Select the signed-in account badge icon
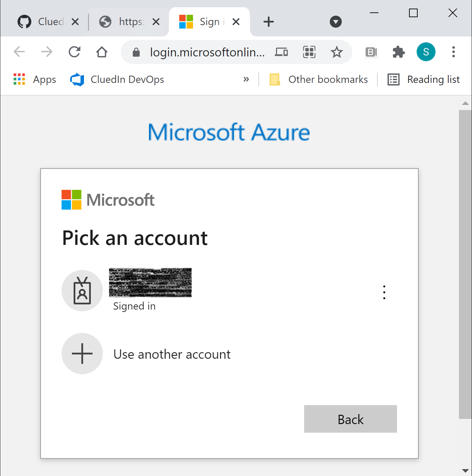The width and height of the screenshot is (472, 476). [82, 291]
